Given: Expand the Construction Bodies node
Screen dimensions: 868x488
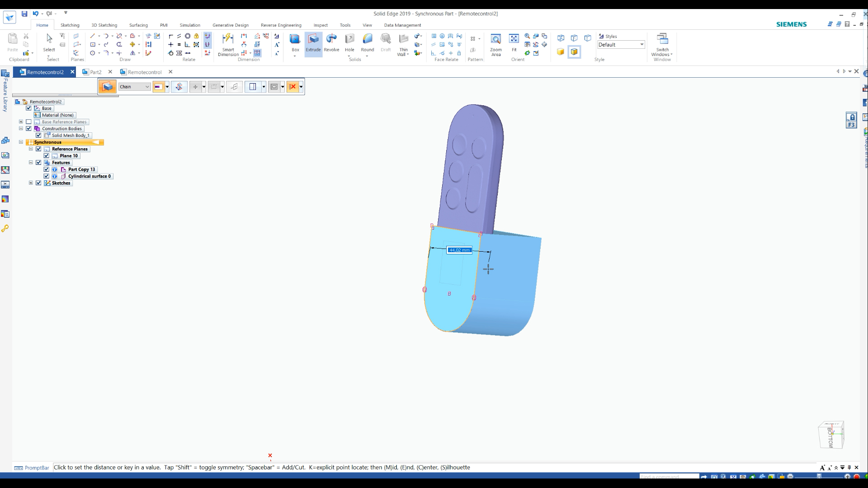Looking at the screenshot, I should pyautogui.click(x=21, y=129).
